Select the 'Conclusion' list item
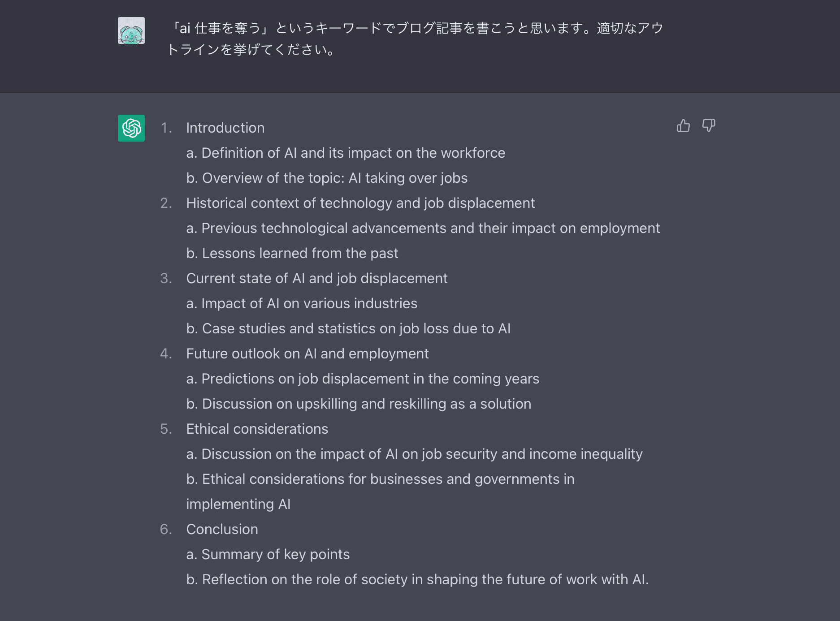The height and width of the screenshot is (621, 840). [222, 529]
